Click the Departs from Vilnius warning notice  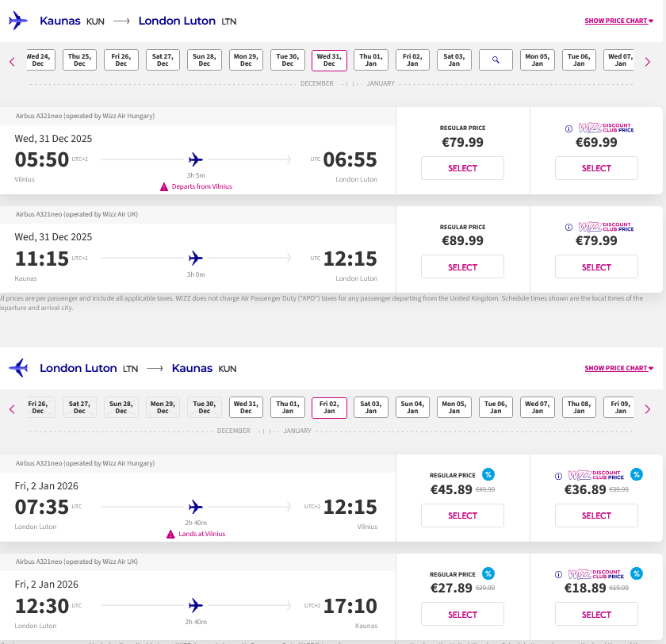tap(197, 186)
